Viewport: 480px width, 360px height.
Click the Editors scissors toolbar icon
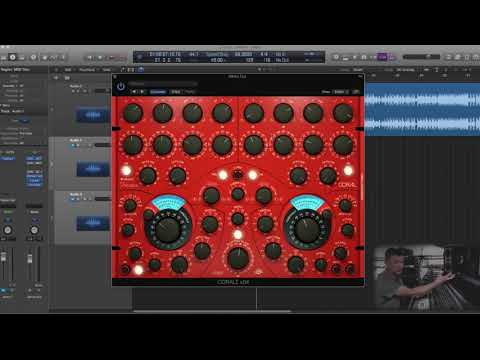[53, 57]
